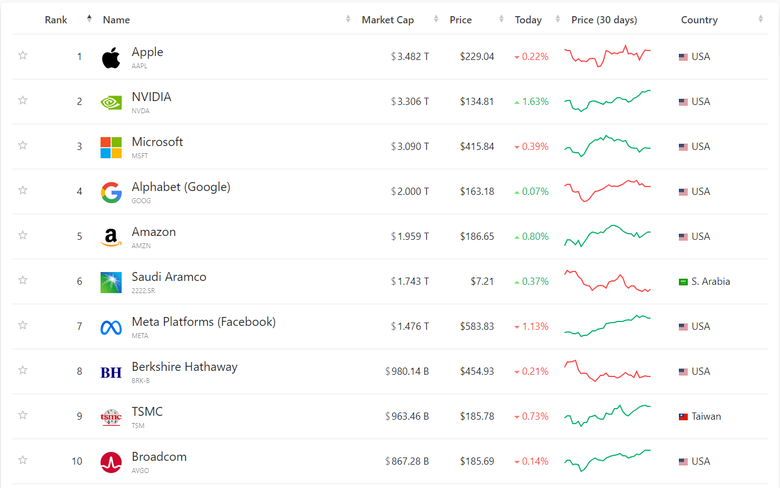Sort by Country column header

[699, 20]
